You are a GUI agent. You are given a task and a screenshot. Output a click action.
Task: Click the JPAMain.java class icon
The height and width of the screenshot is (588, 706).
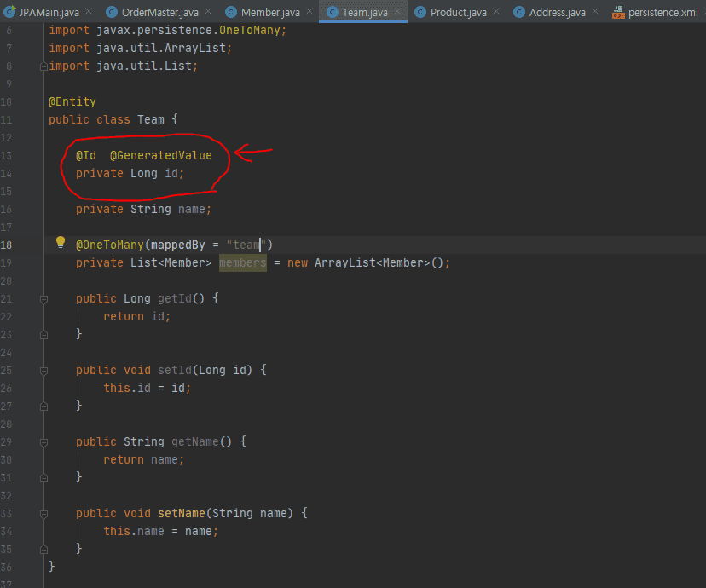click(9, 12)
